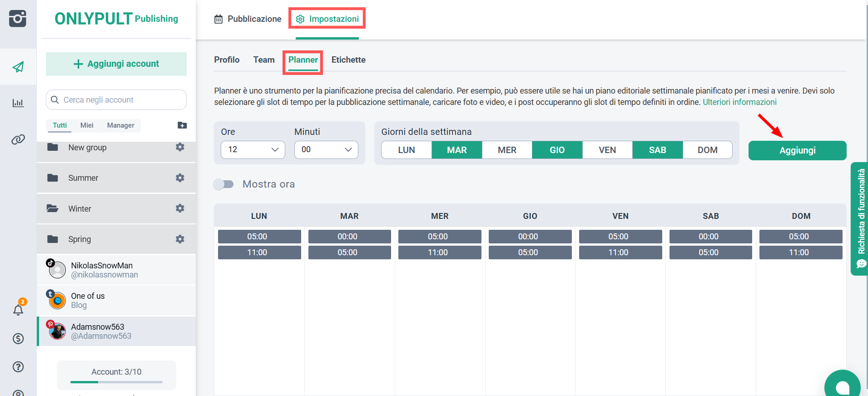This screenshot has height=396, width=868.
Task: Open the Minuti minutes dropdown
Action: [x=326, y=150]
